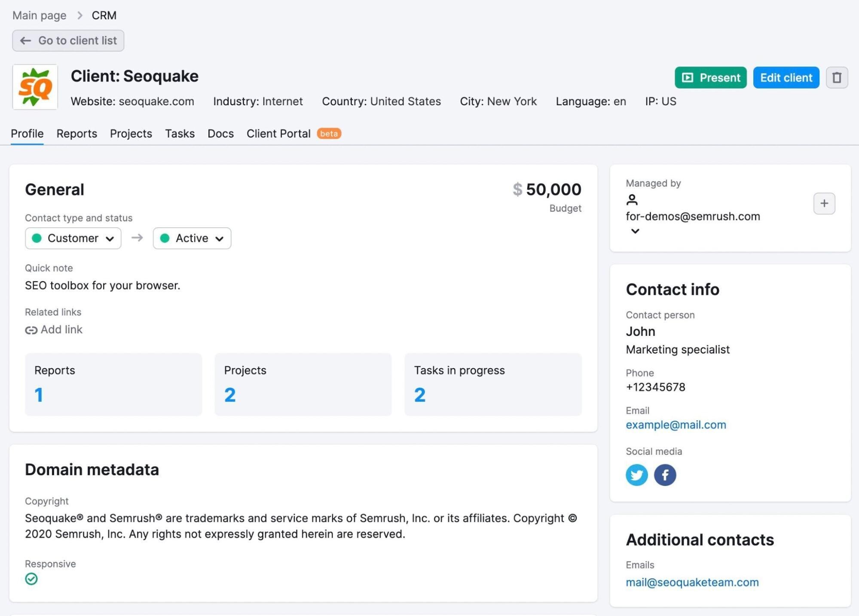Add a manager with the plus icon
The width and height of the screenshot is (859, 616).
tap(824, 204)
